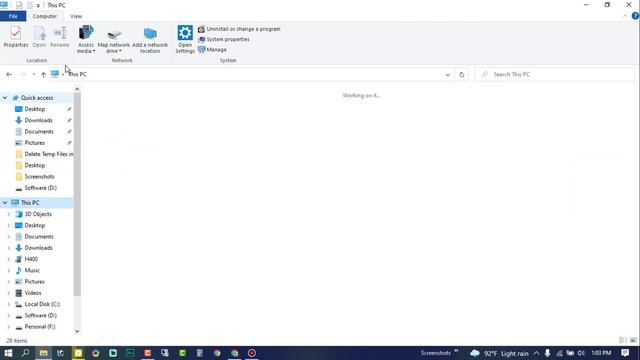Click Manage in System group
This screenshot has height=360, width=640.
pos(212,49)
